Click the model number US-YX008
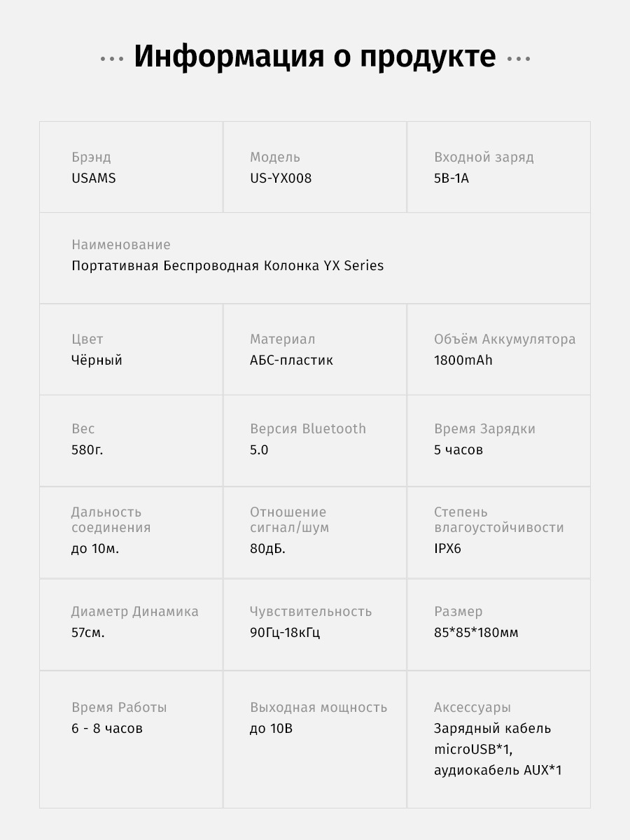Screen dimensions: 630x840 tap(281, 178)
